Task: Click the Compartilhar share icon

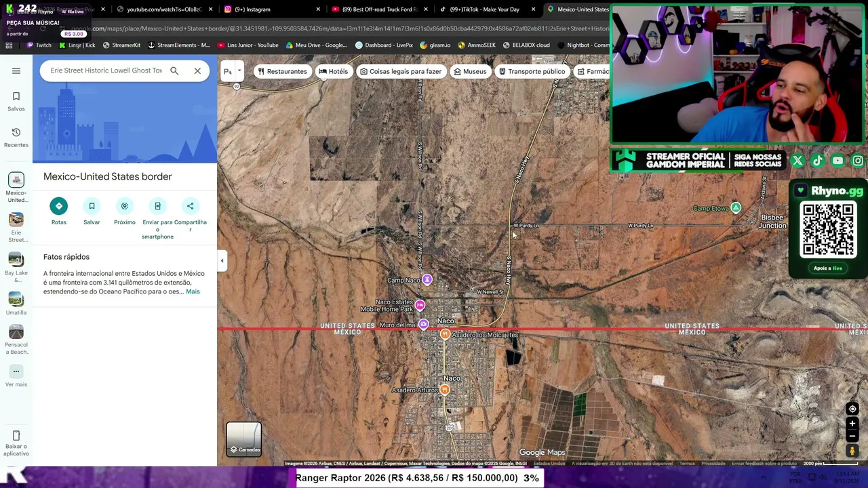Action: point(191,206)
